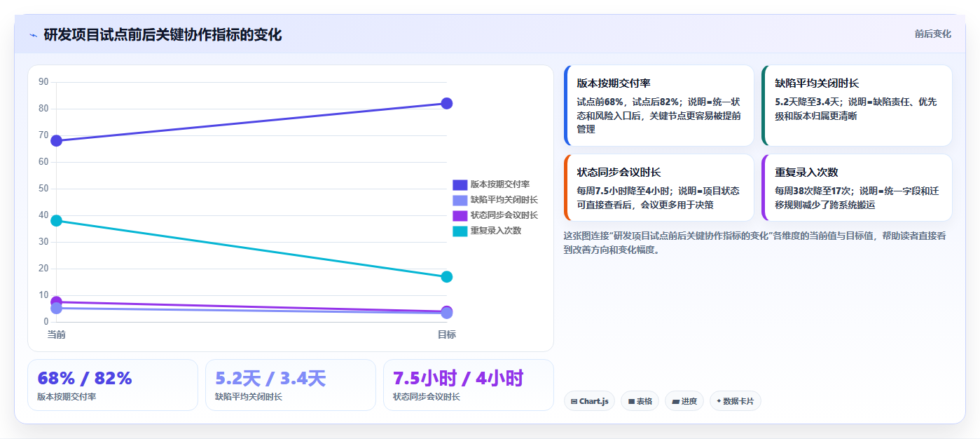The width and height of the screenshot is (980, 439).
Task: Click 重复录入次数 legend label text
Action: coord(495,231)
